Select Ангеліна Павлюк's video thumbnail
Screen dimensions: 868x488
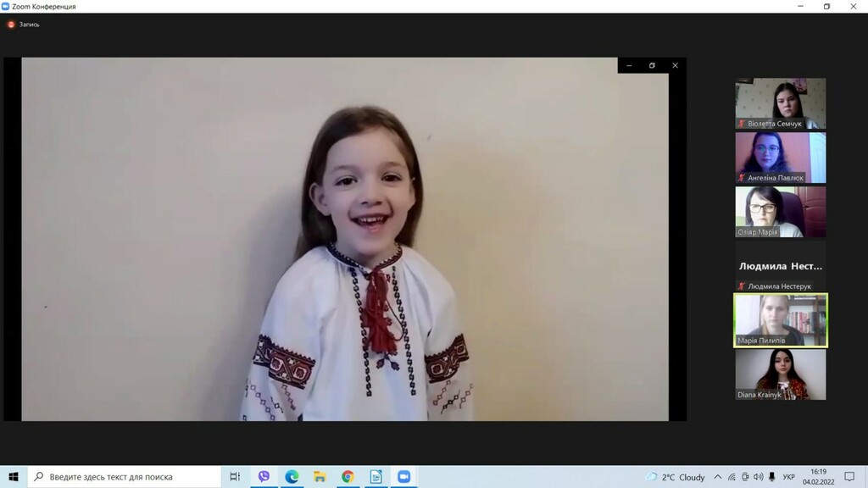pyautogui.click(x=780, y=158)
